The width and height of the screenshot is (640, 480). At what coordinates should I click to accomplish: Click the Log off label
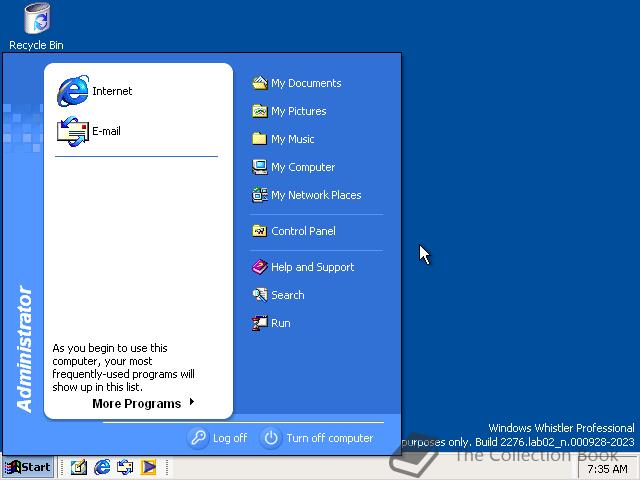230,438
